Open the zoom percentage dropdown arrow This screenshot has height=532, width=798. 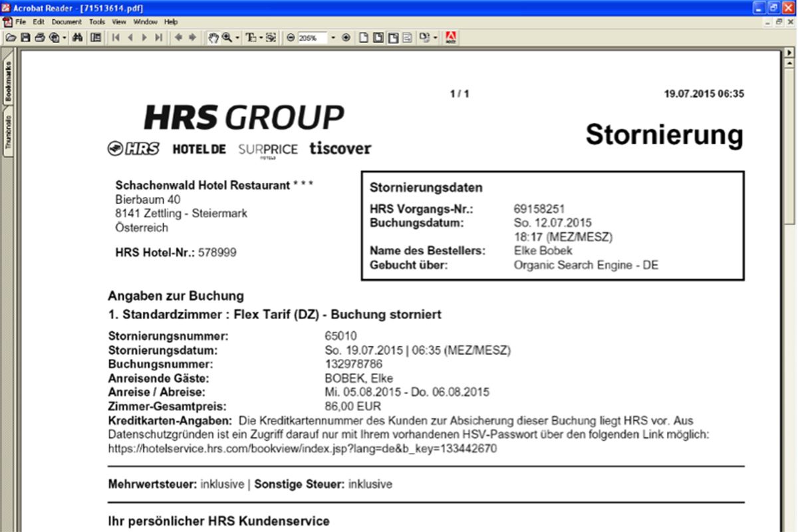coord(333,38)
